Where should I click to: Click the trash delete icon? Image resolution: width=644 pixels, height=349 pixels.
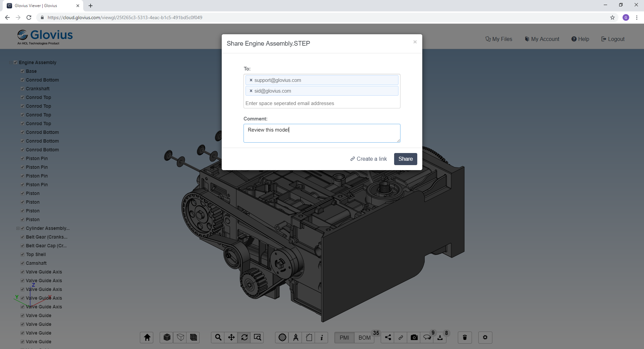(465, 337)
